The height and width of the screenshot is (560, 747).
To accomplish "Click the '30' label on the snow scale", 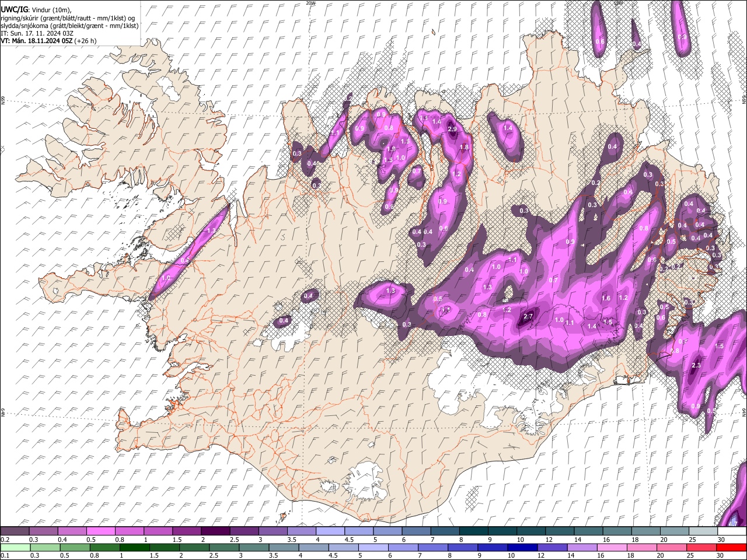I will (x=721, y=540).
